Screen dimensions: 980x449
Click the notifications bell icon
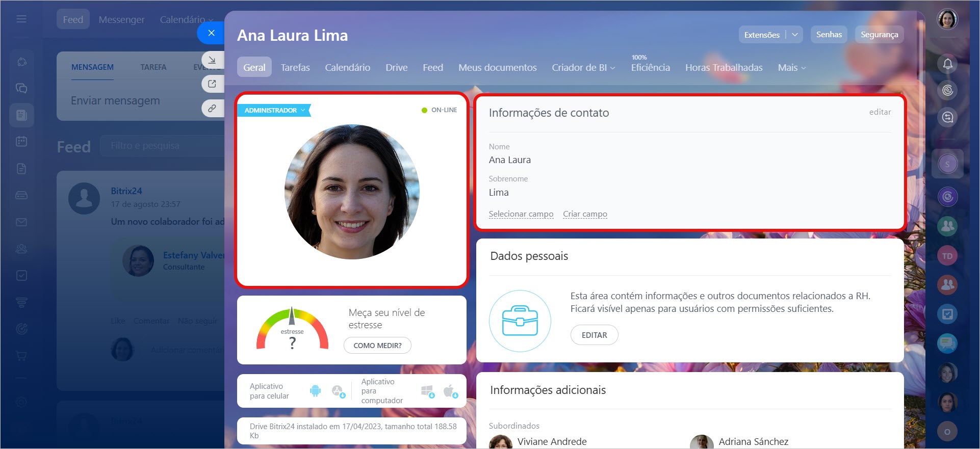(x=947, y=64)
